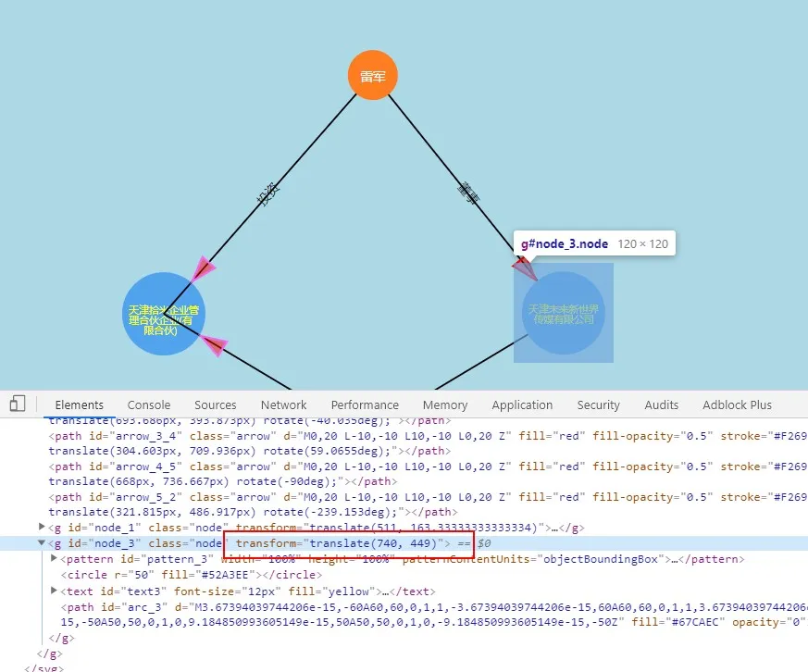This screenshot has height=672, width=808.
Task: Open the Audits tab
Action: coord(662,405)
